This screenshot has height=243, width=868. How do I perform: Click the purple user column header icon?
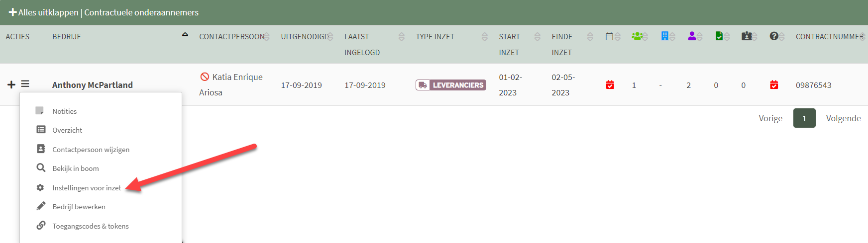tap(692, 36)
